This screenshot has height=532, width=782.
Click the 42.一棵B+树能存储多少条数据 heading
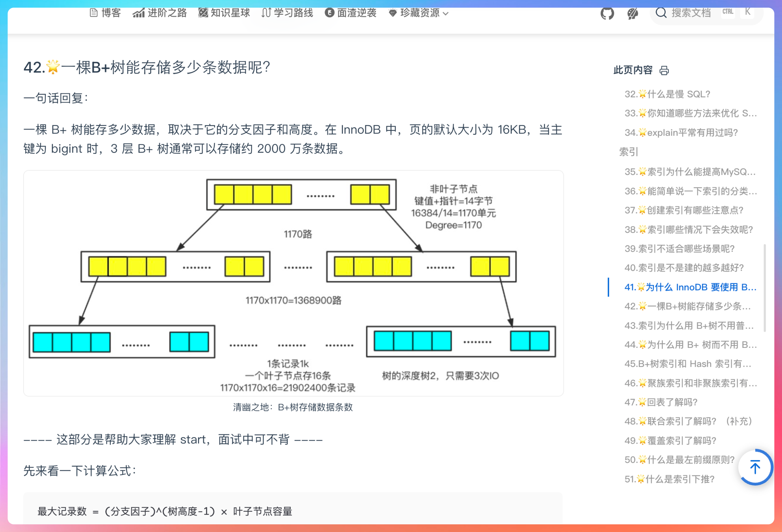click(x=147, y=67)
